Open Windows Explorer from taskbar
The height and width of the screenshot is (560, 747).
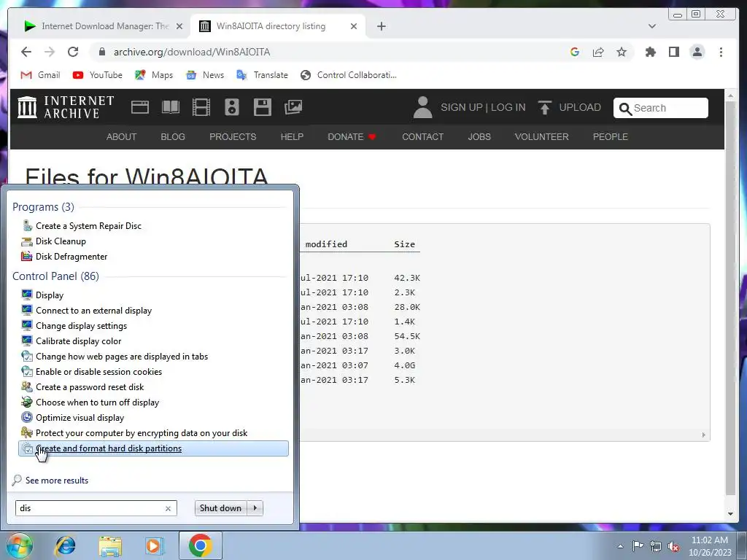[x=110, y=545]
